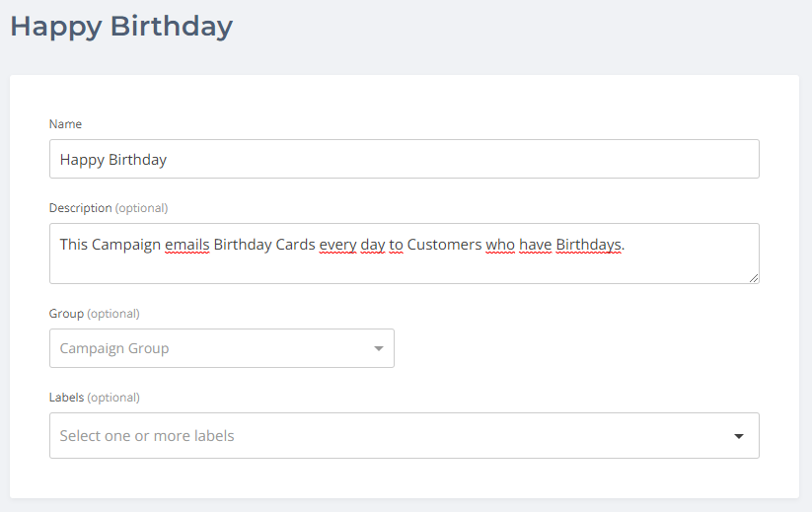
Task: Click inside the Description text area
Action: [404, 264]
